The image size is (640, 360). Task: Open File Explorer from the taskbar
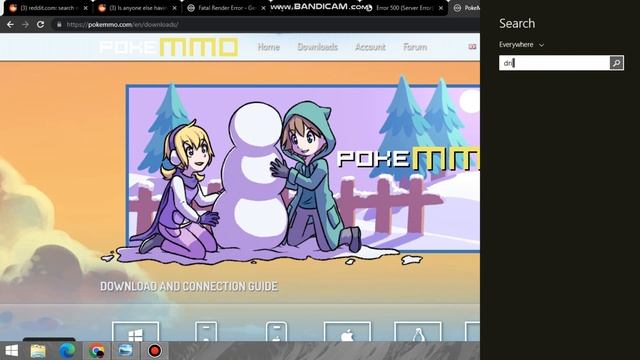(x=38, y=351)
